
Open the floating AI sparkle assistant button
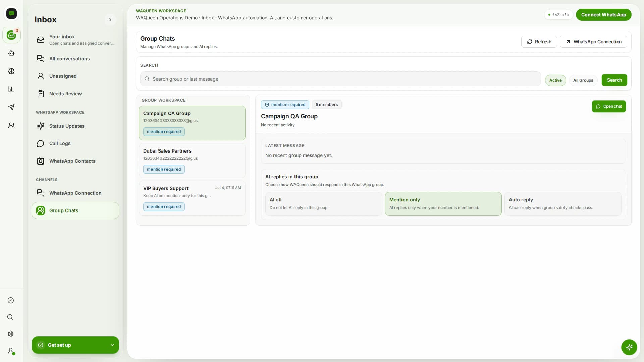click(629, 347)
